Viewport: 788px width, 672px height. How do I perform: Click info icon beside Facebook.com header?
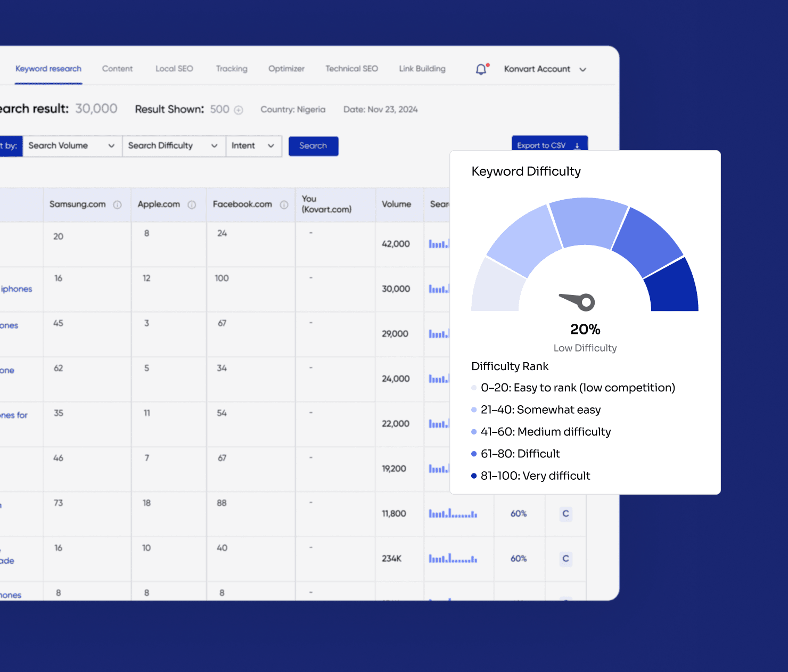[x=284, y=204]
